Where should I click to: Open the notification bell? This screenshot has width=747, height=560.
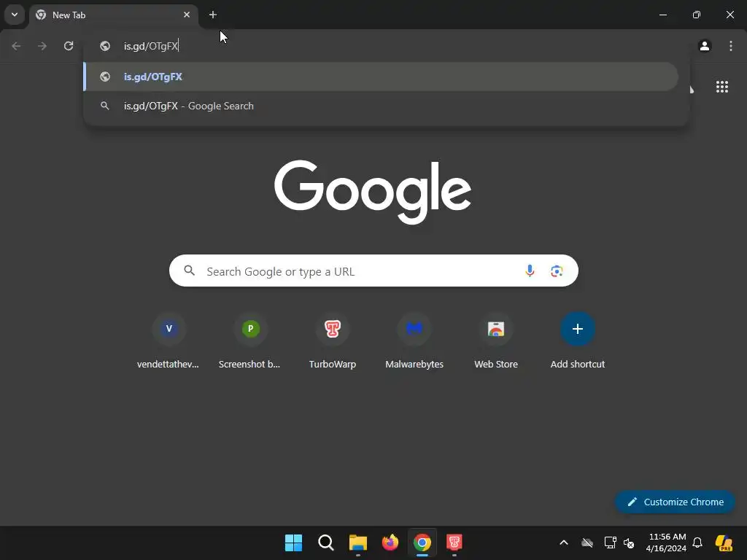click(697, 542)
